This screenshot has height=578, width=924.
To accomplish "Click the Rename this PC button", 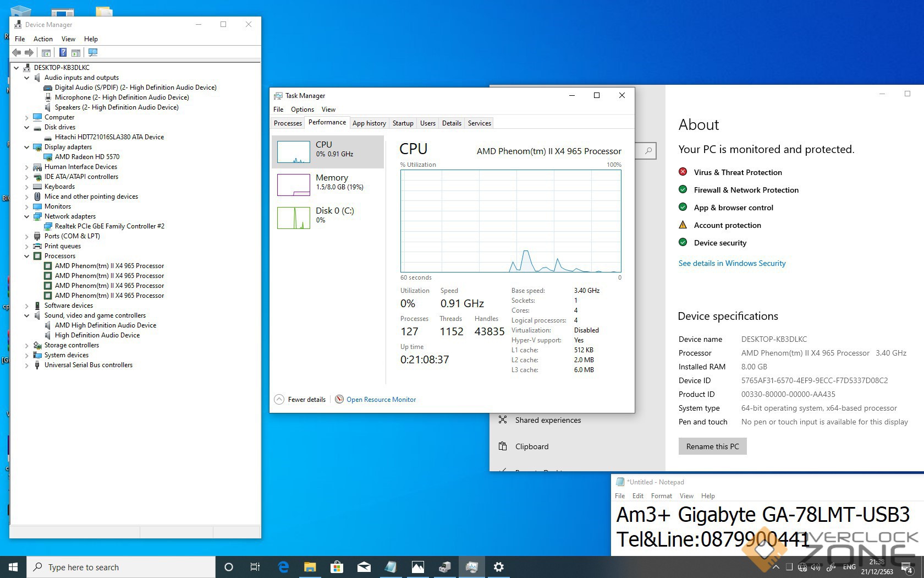I will click(x=713, y=446).
